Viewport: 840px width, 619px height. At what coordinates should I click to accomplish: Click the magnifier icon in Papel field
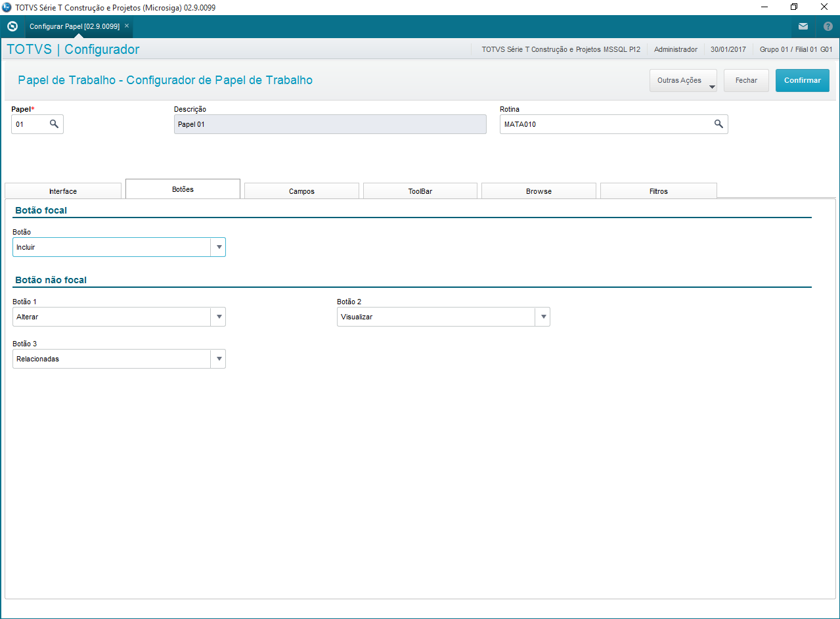click(55, 124)
